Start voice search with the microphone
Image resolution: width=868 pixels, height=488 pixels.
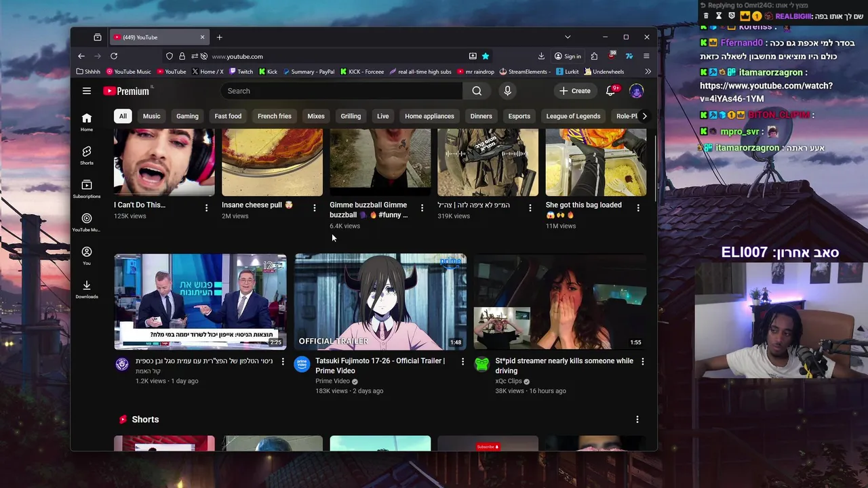point(507,91)
